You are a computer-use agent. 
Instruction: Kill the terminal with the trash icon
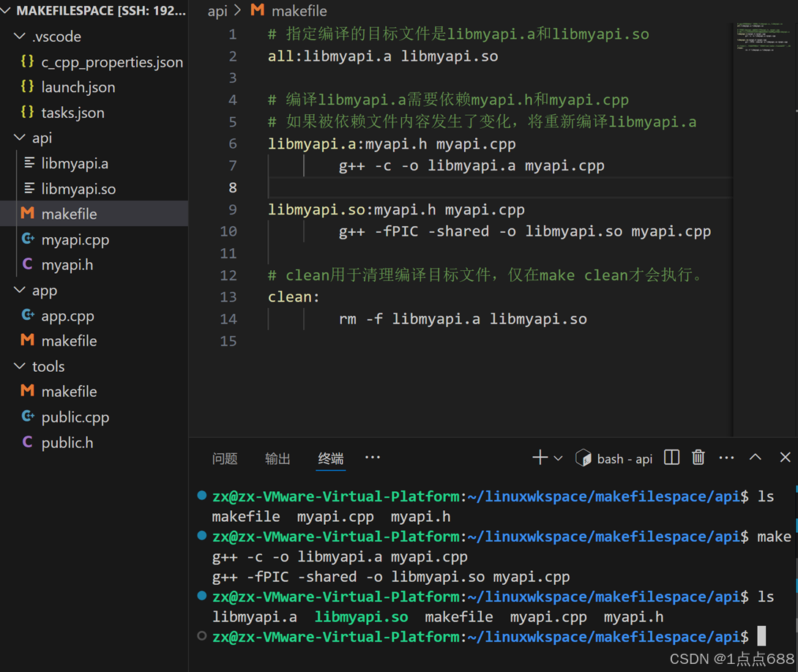[x=698, y=457]
